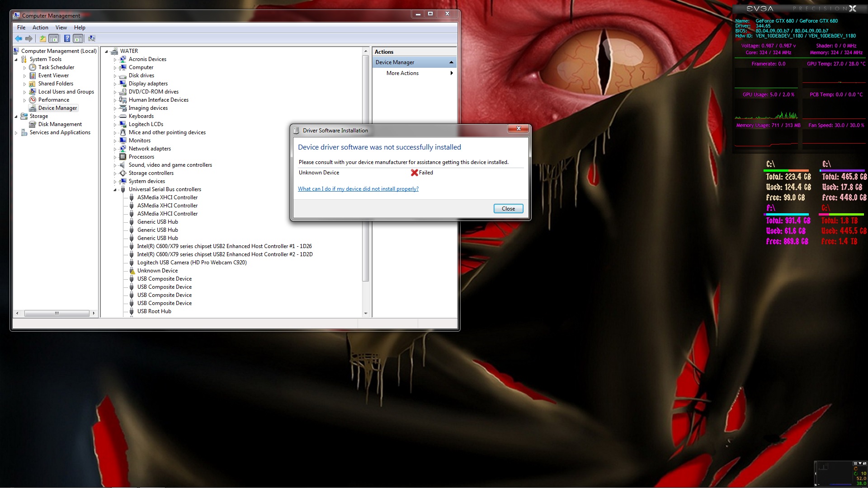
Task: Expand the Display adapters category
Action: pyautogui.click(x=115, y=84)
